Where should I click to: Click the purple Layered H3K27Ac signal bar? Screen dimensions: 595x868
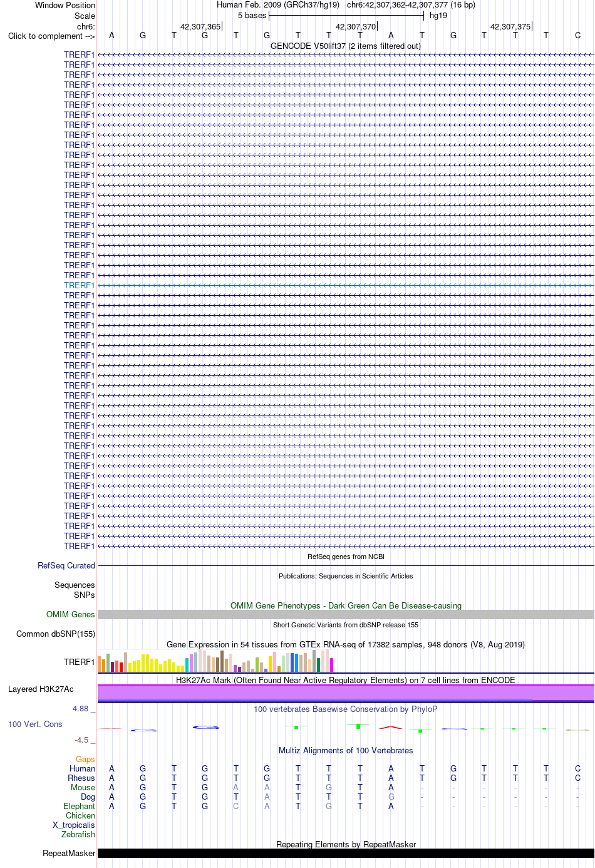(346, 693)
